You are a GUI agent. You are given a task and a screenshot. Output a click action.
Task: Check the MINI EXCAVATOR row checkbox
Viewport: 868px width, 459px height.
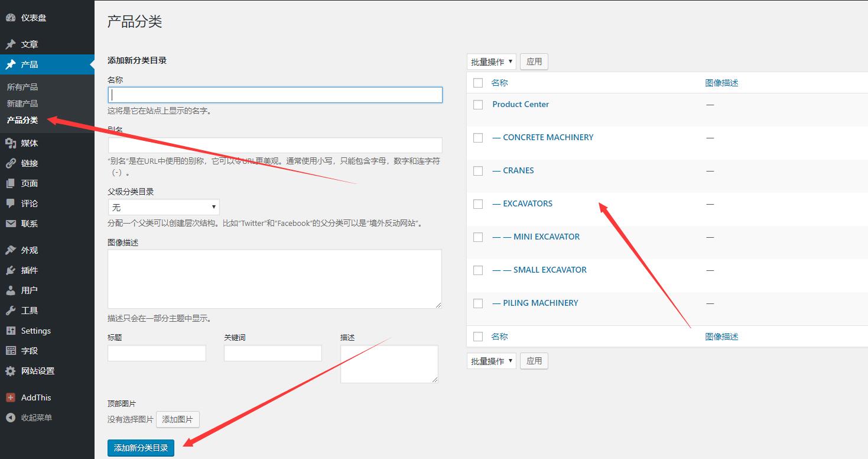point(479,237)
